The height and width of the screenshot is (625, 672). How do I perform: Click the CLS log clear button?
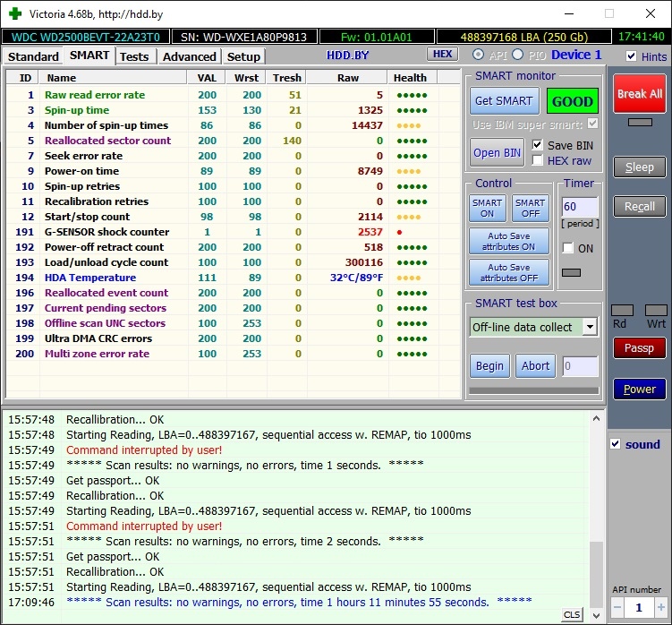[x=570, y=614]
